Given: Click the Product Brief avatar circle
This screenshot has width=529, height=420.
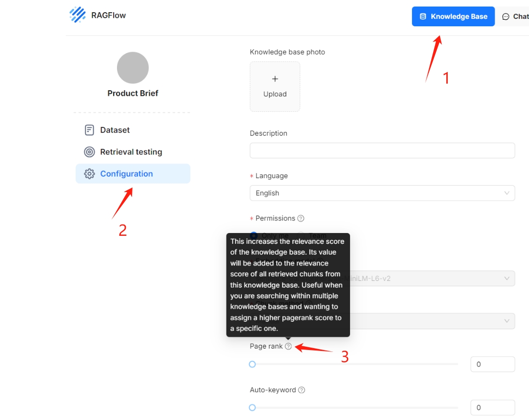Looking at the screenshot, I should point(132,68).
